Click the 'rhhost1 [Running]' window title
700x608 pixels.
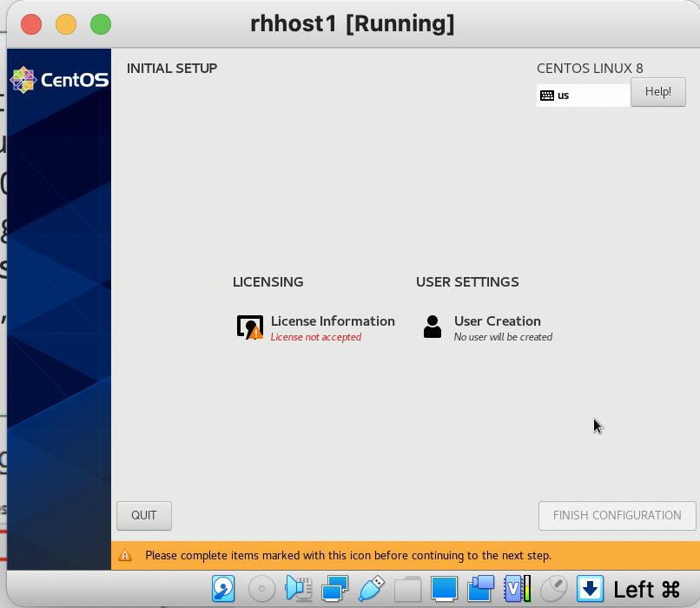(x=353, y=23)
